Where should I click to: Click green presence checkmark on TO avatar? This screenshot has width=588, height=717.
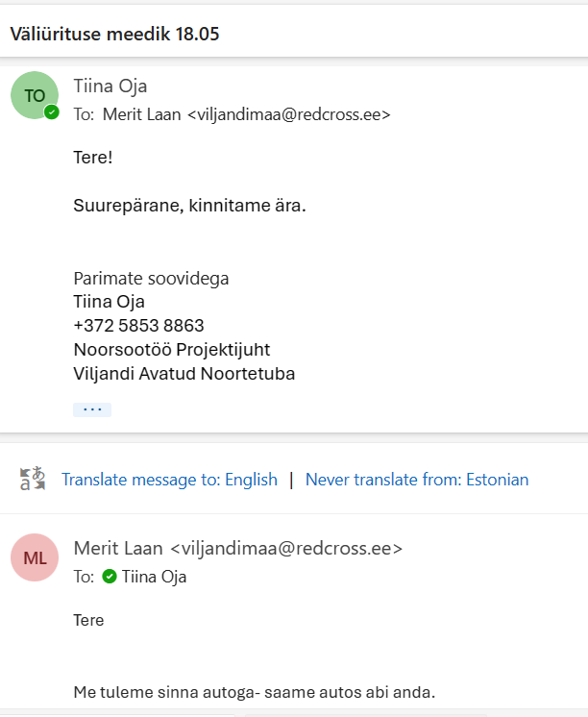point(52,111)
